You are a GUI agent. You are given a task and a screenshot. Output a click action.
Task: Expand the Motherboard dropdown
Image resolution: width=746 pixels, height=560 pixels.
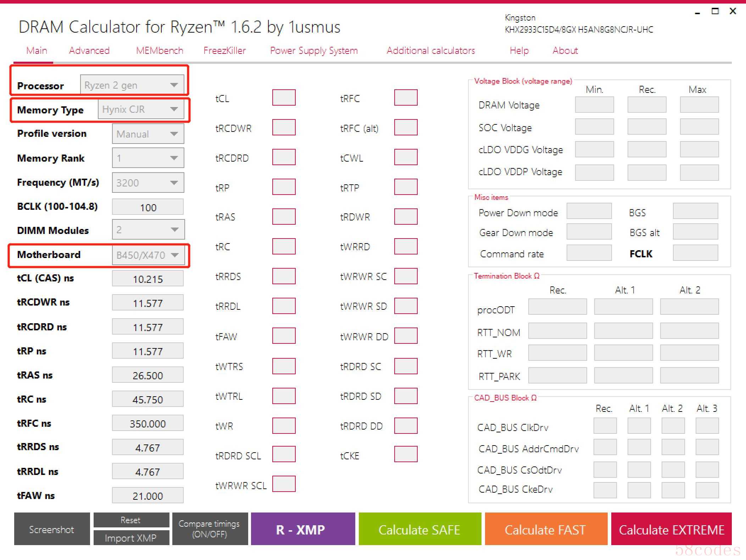coord(148,255)
